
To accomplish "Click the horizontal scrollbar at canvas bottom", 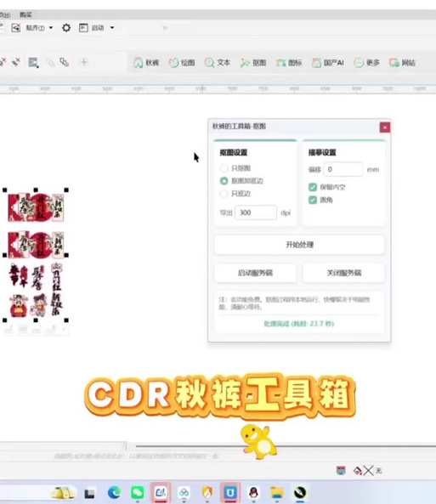I will [x=286, y=446].
